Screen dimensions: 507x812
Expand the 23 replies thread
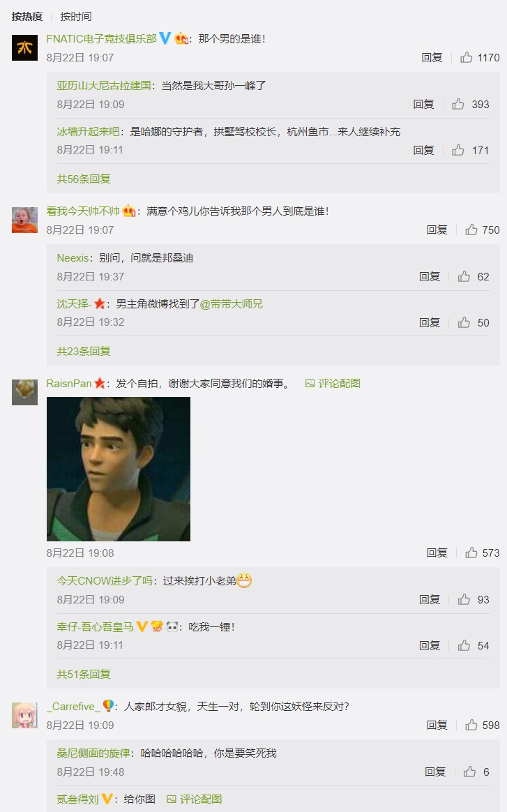point(84,351)
